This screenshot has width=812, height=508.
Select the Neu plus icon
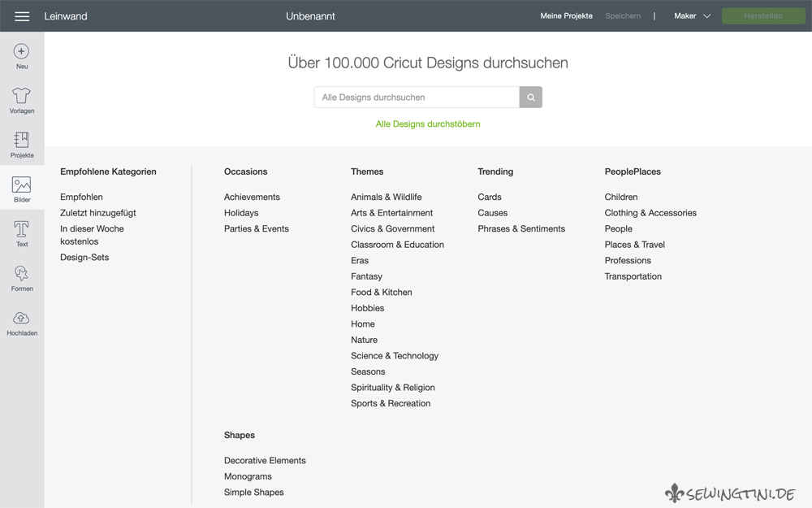(x=21, y=51)
